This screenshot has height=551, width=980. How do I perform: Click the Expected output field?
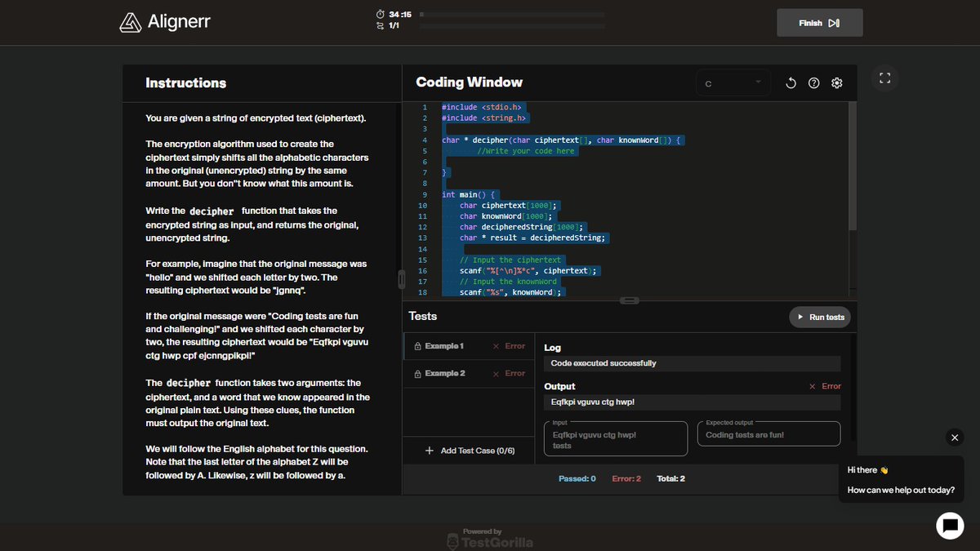pos(768,433)
